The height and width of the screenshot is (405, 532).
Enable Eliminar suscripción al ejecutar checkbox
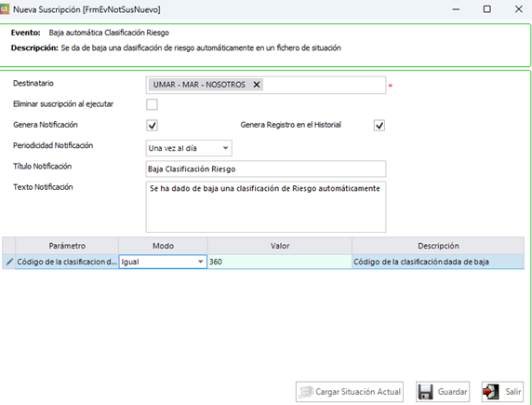tap(152, 104)
